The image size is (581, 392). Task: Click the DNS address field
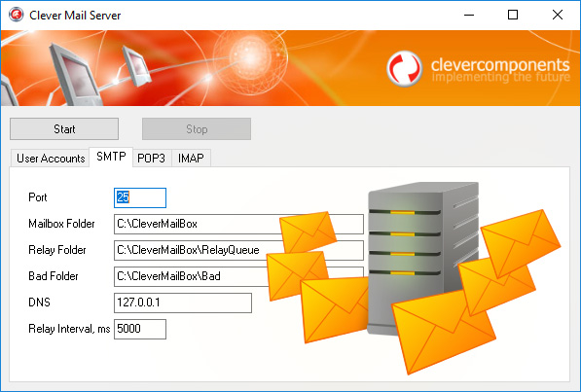pyautogui.click(x=183, y=303)
